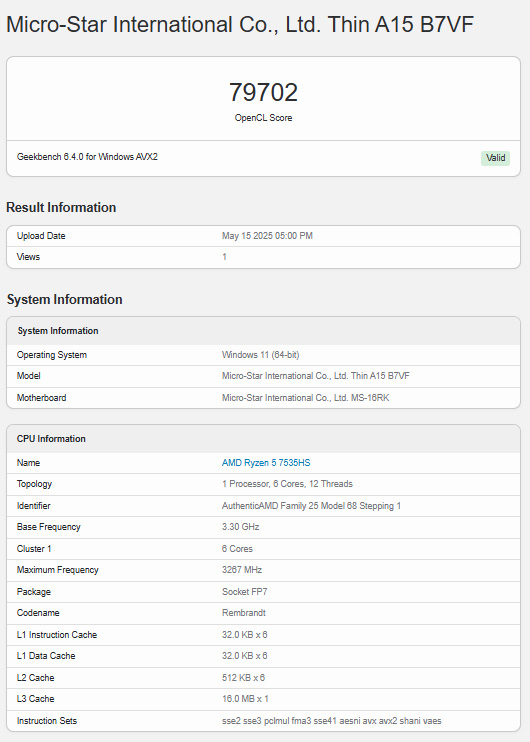
Task: Click the Maximum Frequency 3267 MHz value
Action: point(242,570)
